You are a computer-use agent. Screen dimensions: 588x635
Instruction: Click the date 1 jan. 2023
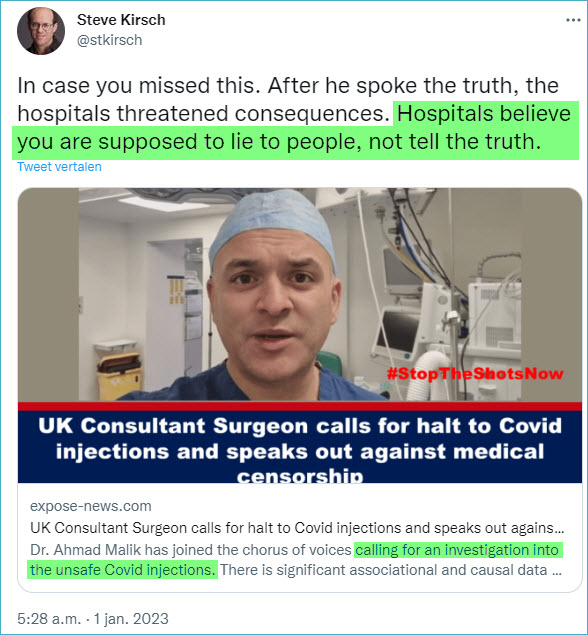[x=131, y=619]
